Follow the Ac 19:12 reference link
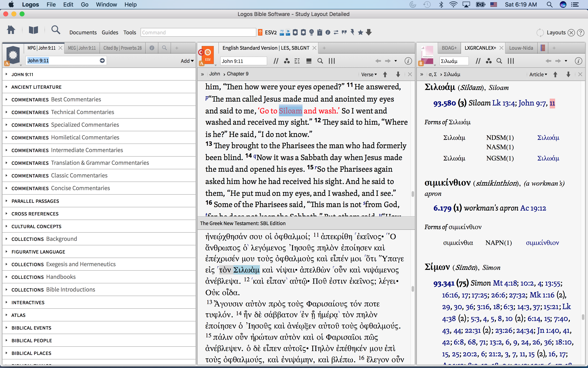The width and height of the screenshot is (588, 368). tap(533, 208)
